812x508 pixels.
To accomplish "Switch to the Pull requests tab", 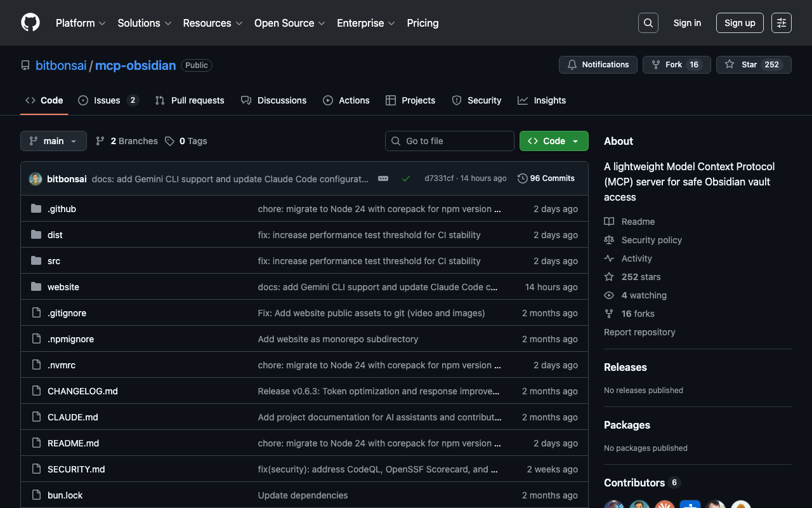I will coord(190,100).
